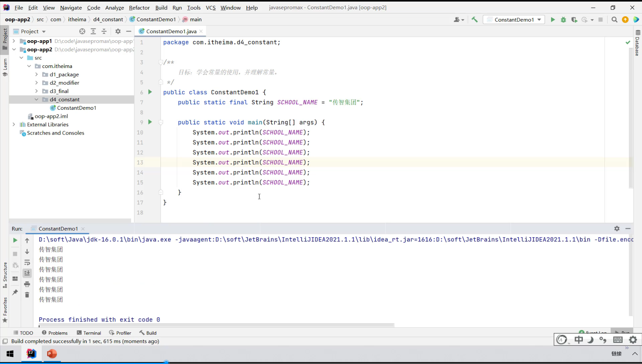The width and height of the screenshot is (642, 364).
Task: Open Run panel settings gear
Action: tap(617, 229)
